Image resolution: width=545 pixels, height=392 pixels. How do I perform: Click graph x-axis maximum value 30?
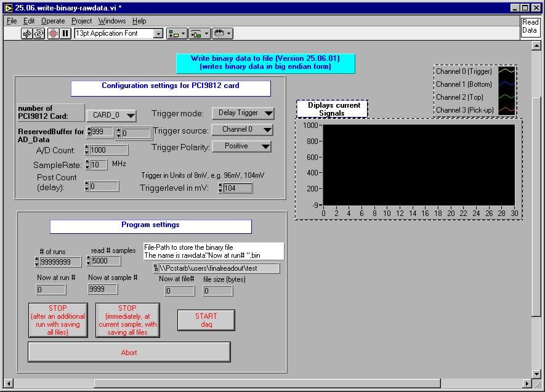[514, 213]
